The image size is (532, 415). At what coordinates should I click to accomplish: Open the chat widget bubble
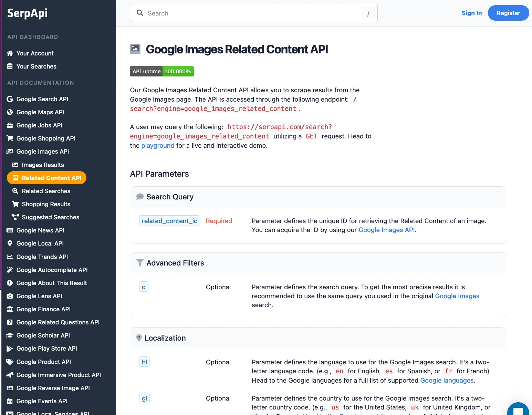pos(518,411)
